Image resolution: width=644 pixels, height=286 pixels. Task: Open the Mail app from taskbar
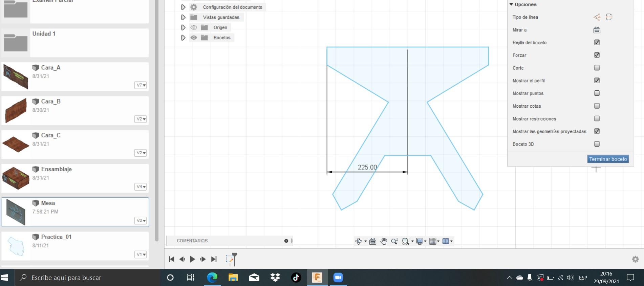[x=254, y=278]
